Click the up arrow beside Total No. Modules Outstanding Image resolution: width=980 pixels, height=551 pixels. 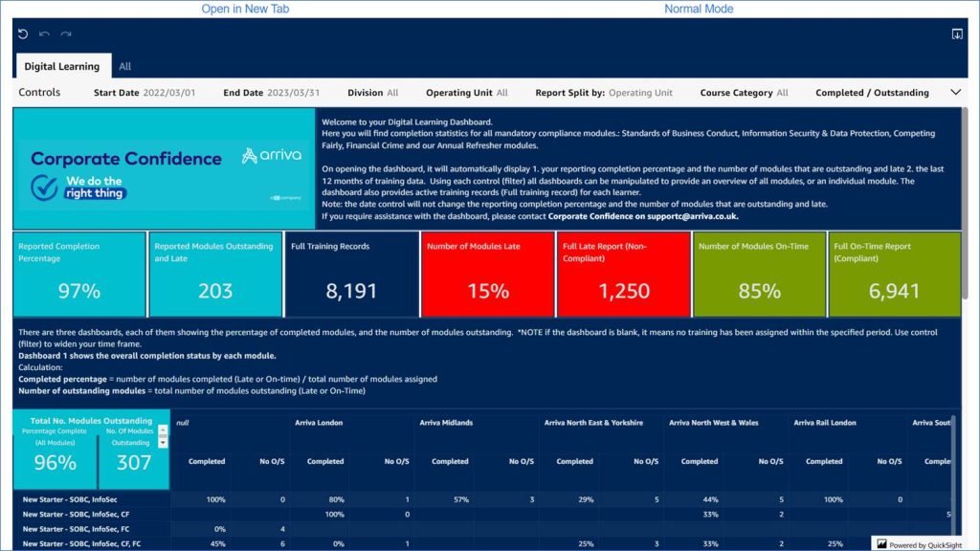coord(163,430)
